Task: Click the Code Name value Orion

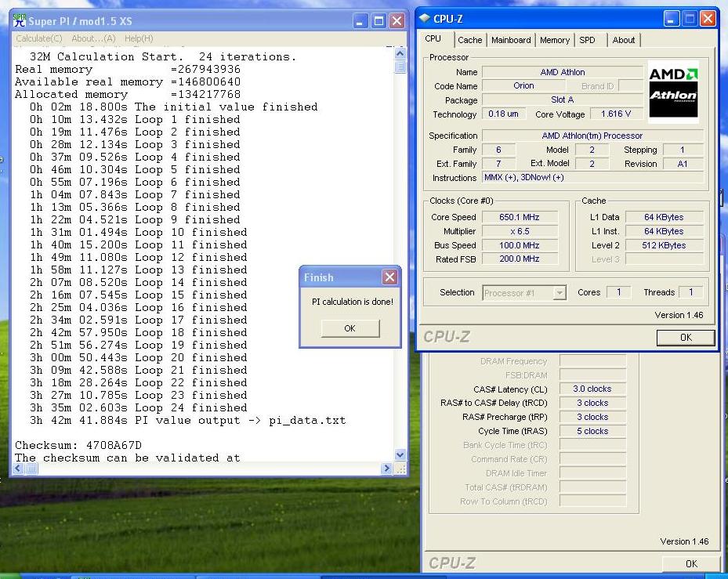Action: [x=523, y=86]
